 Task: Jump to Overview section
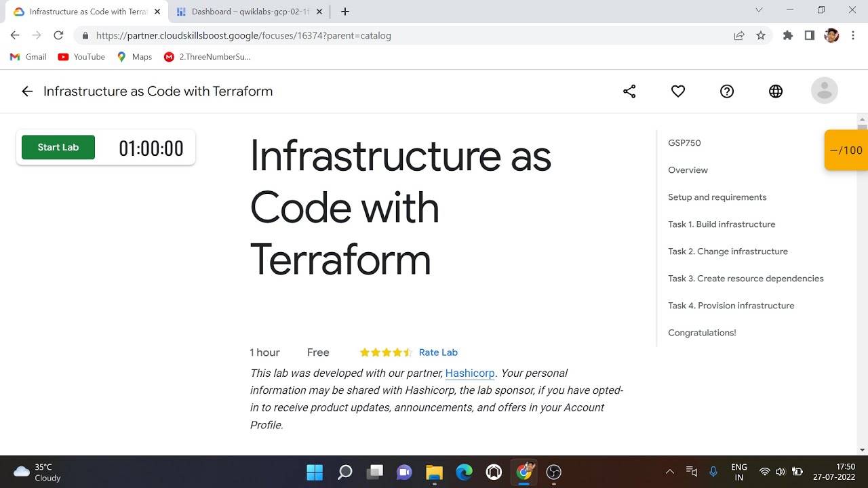pyautogui.click(x=688, y=170)
